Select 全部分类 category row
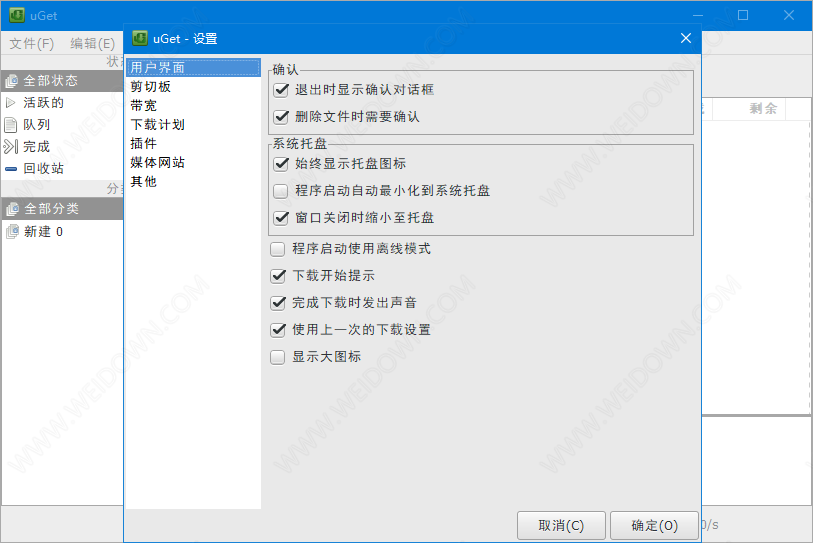This screenshot has height=543, width=813. (62, 209)
